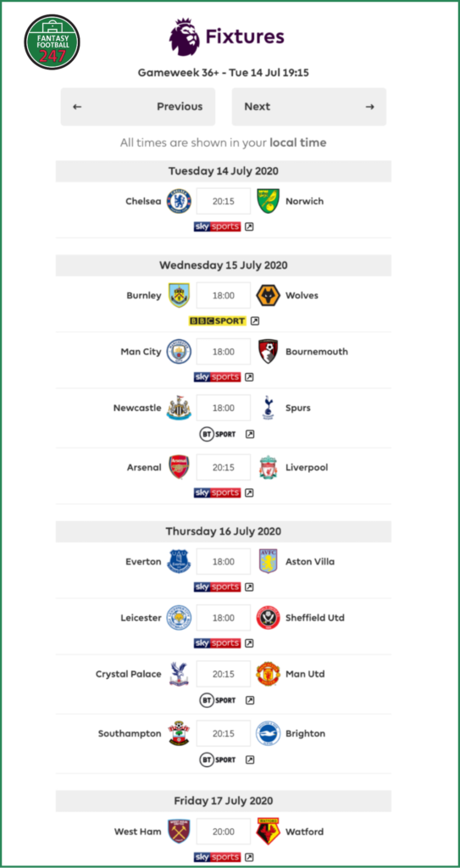This screenshot has width=460, height=868.
Task: Click the Liverpool club crest
Action: pyautogui.click(x=269, y=467)
